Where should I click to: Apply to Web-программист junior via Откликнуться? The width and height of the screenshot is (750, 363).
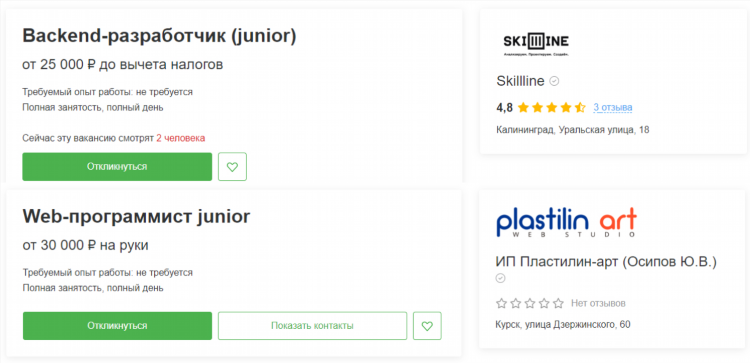point(117,326)
